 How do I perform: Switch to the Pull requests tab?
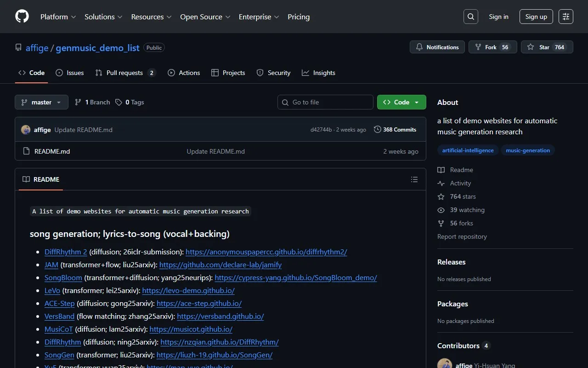(x=125, y=73)
